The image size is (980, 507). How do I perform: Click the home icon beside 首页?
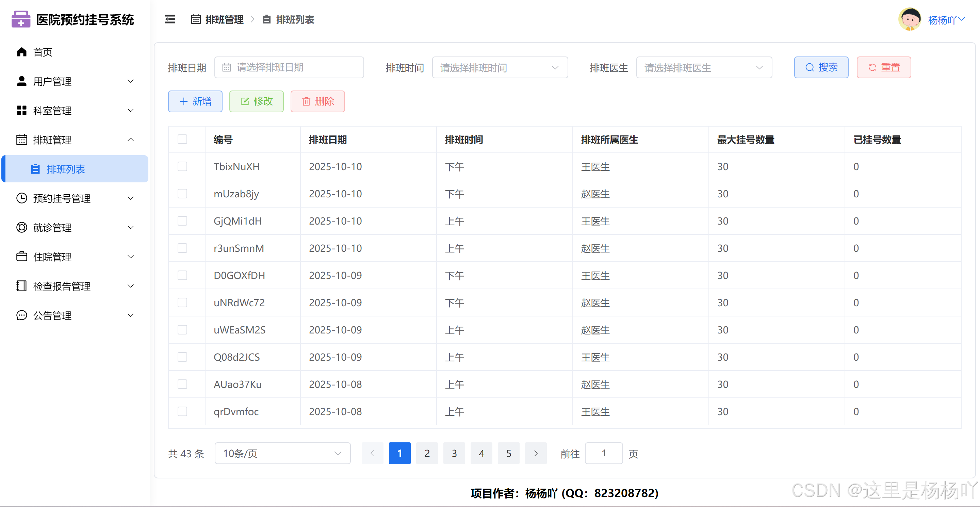click(22, 52)
